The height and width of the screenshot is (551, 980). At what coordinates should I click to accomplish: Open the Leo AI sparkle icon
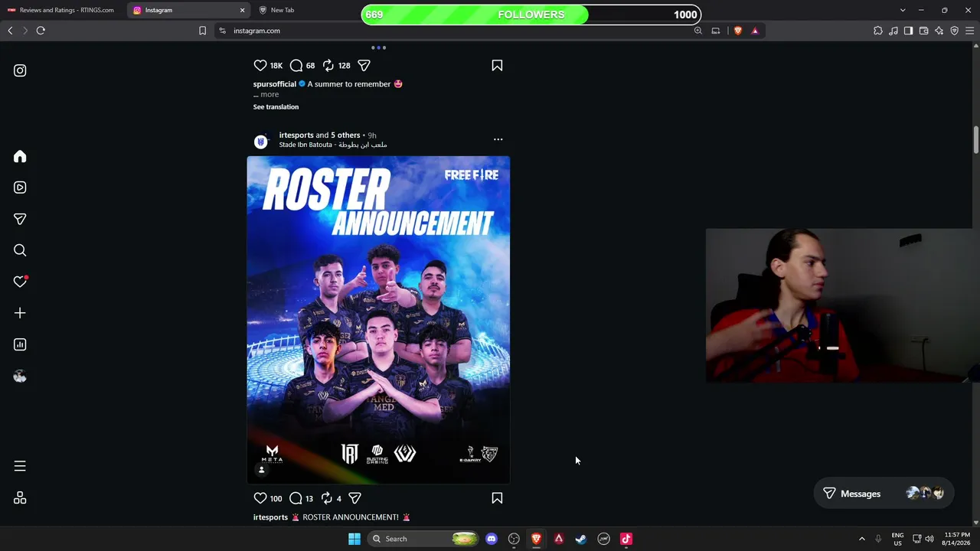click(x=939, y=31)
